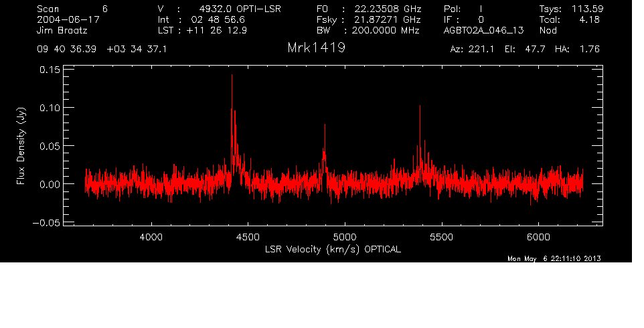The width and height of the screenshot is (644, 328).
Task: Click the Flux Density (Jy) axis label
Action: pyautogui.click(x=21, y=146)
